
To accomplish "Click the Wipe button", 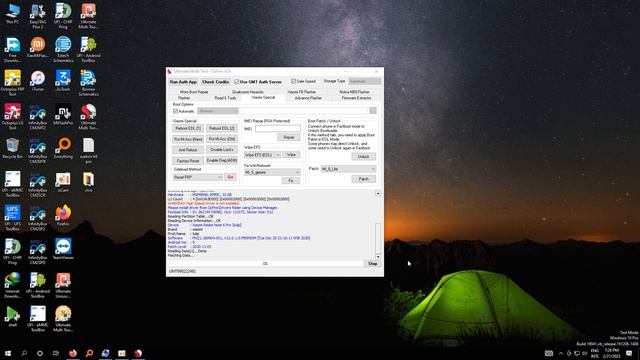I will (x=291, y=155).
